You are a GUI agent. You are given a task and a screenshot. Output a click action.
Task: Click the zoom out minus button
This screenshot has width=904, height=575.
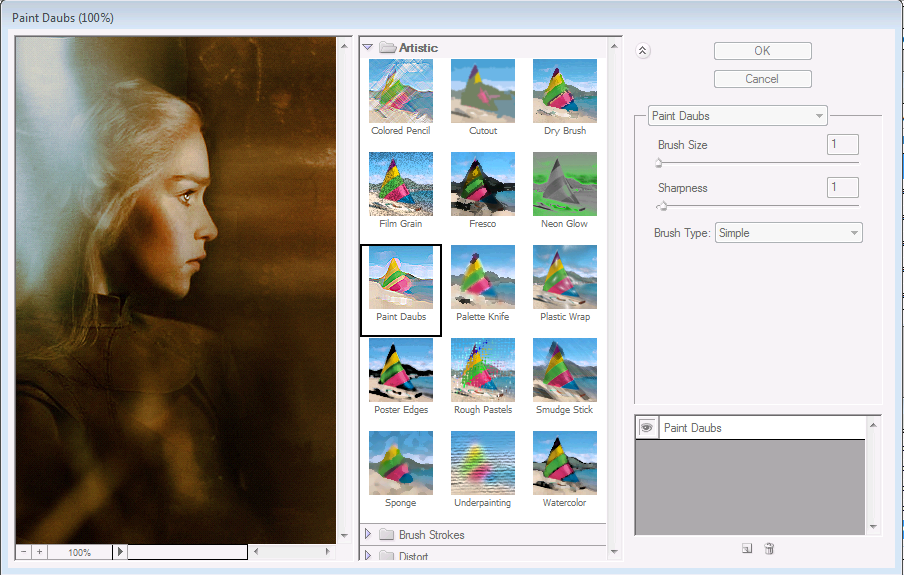point(24,552)
